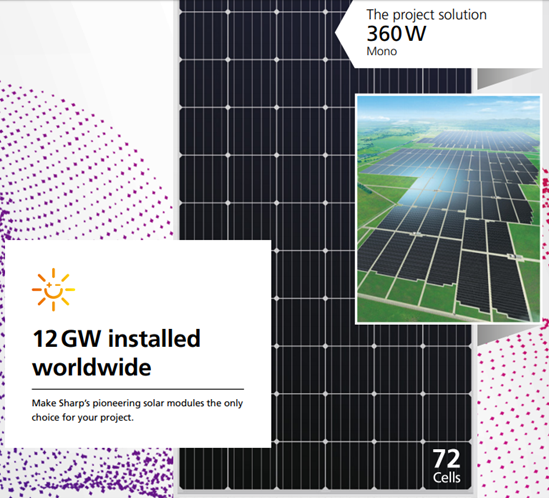Screen dimensions: 549x498
Task: Click the pink dotted pattern at right
Action: [511, 413]
